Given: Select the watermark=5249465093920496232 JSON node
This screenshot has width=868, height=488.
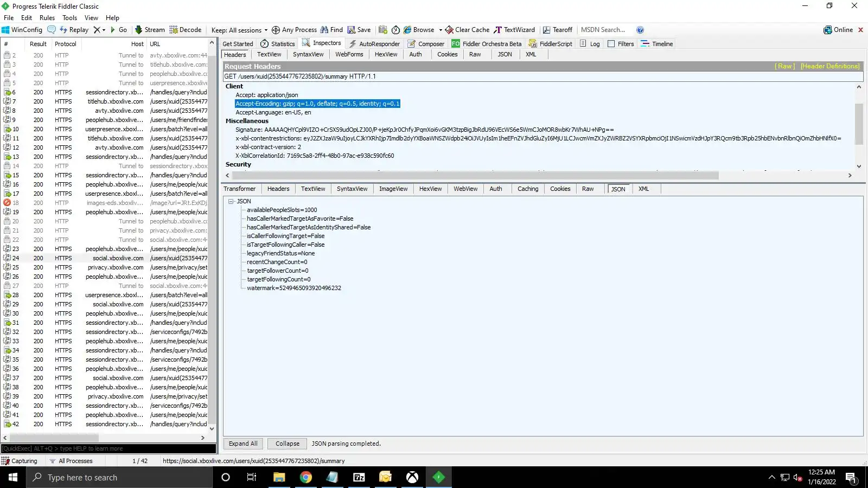Looking at the screenshot, I should click(294, 288).
